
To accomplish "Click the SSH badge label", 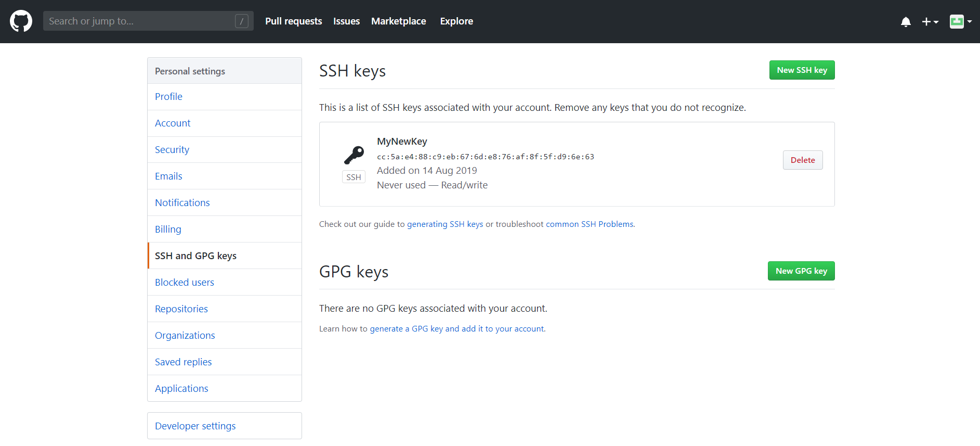I will pyautogui.click(x=354, y=177).
